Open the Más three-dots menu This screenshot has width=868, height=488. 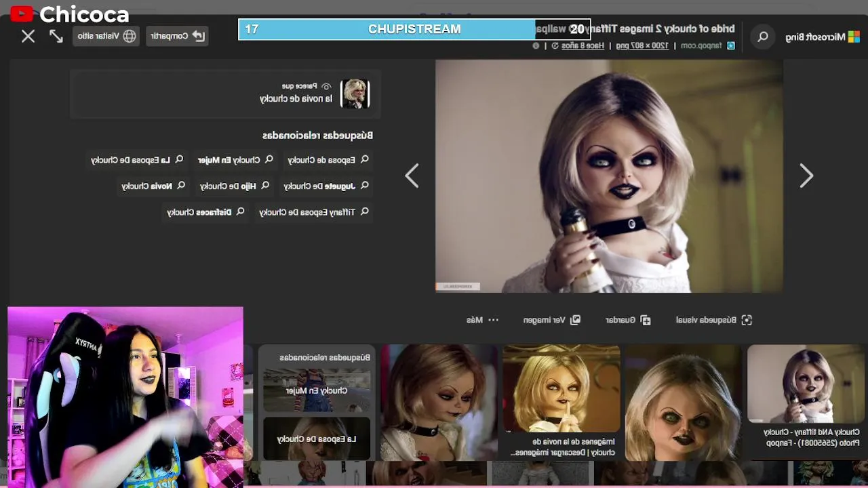point(483,320)
